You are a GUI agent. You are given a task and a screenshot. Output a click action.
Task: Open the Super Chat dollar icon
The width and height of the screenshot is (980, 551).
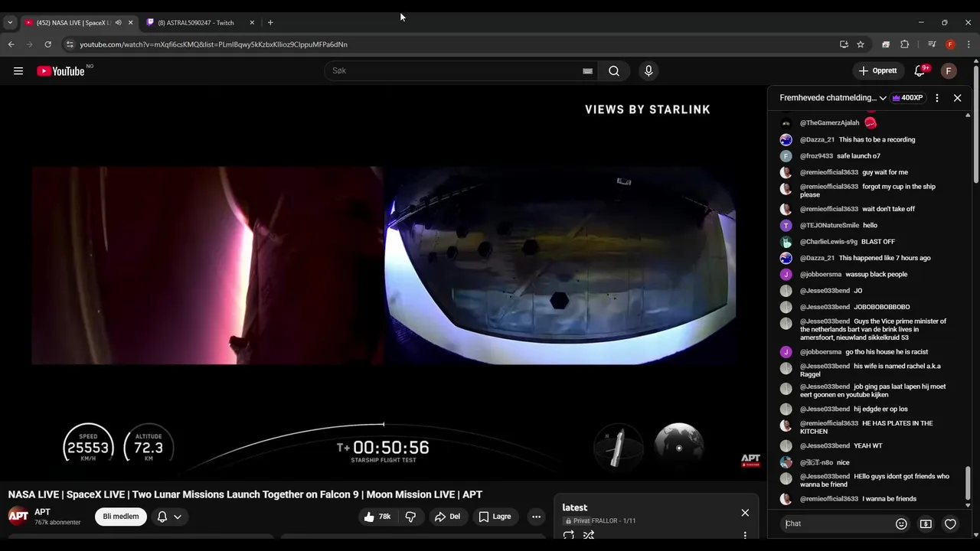pos(926,523)
